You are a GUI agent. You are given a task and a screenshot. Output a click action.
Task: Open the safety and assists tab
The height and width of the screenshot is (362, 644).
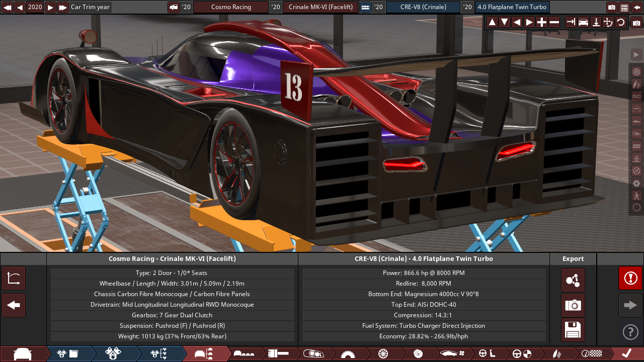(x=522, y=353)
